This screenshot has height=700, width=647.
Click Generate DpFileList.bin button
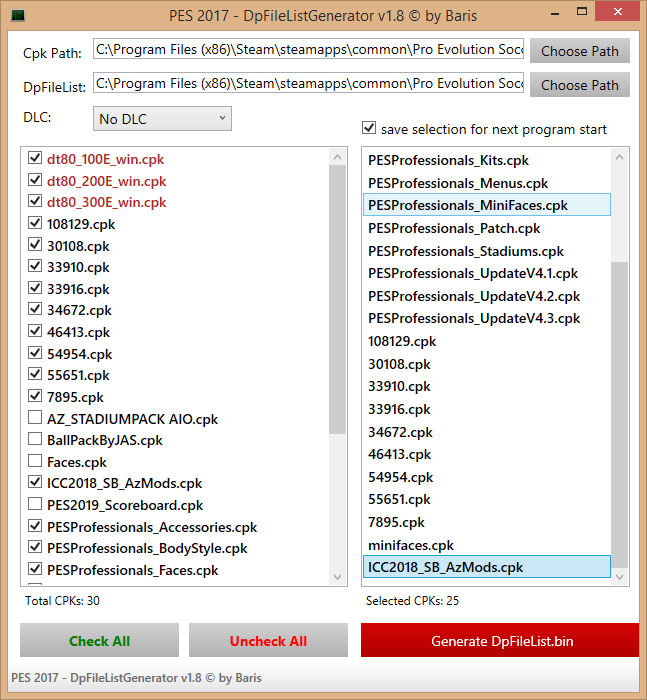[500, 641]
